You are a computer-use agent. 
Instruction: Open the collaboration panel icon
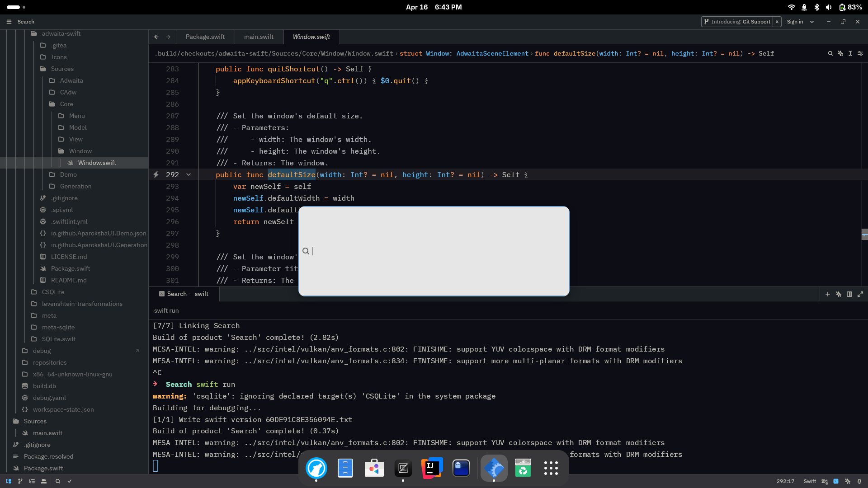click(44, 481)
